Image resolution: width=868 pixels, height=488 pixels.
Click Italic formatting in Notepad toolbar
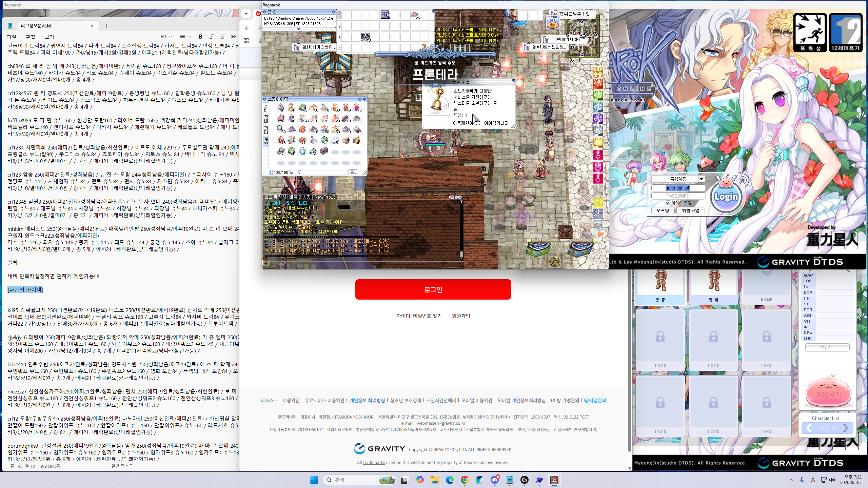pos(211,37)
